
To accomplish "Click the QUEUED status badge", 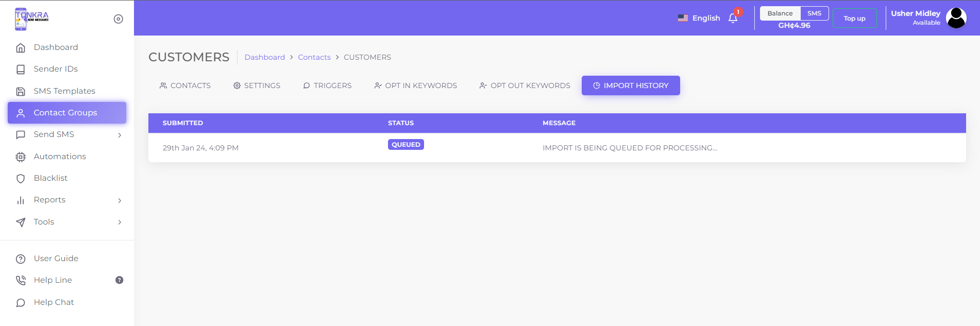I will [405, 145].
